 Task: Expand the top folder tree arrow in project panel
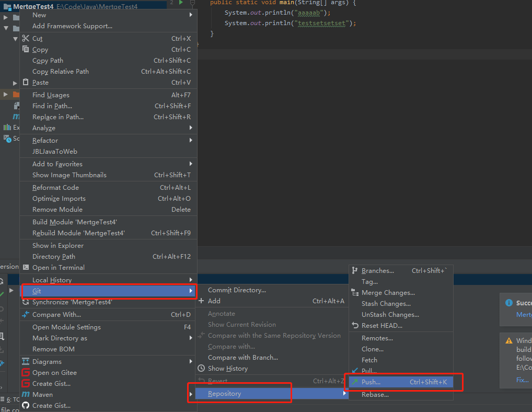tap(5, 17)
